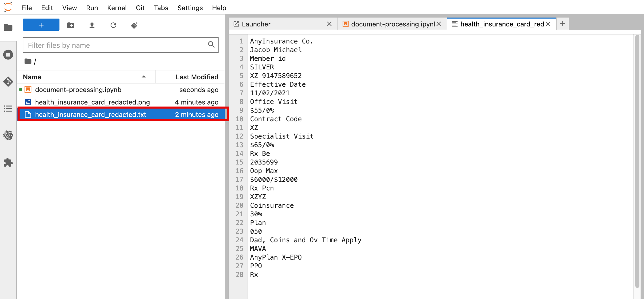The height and width of the screenshot is (299, 644).
Task: Click the Upload Files icon
Action: tap(92, 25)
